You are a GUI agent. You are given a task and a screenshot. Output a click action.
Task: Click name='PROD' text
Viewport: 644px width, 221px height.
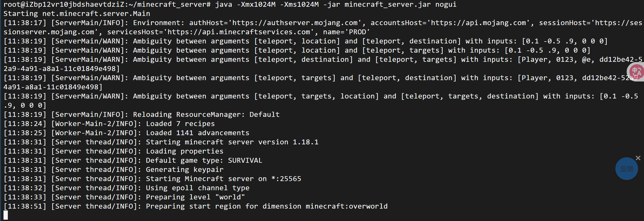(347, 32)
